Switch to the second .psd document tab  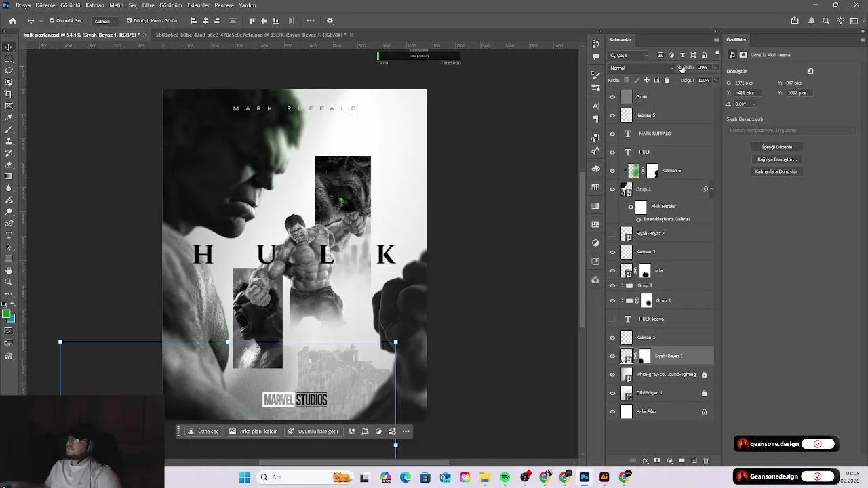pos(250,35)
